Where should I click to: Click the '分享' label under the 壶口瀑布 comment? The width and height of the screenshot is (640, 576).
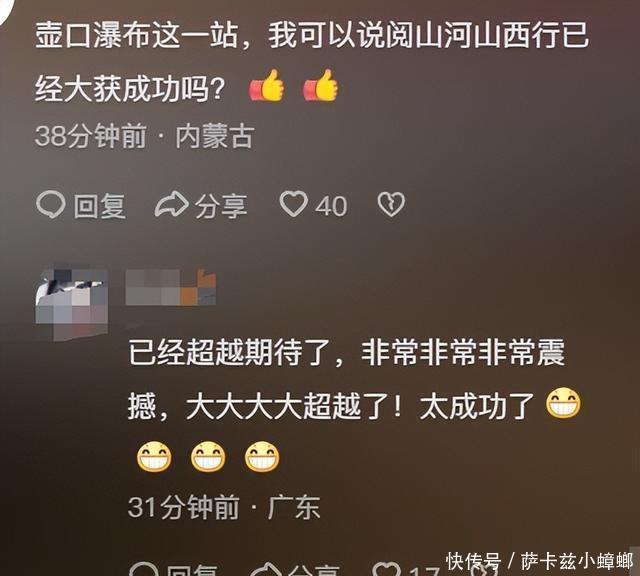tap(221, 206)
